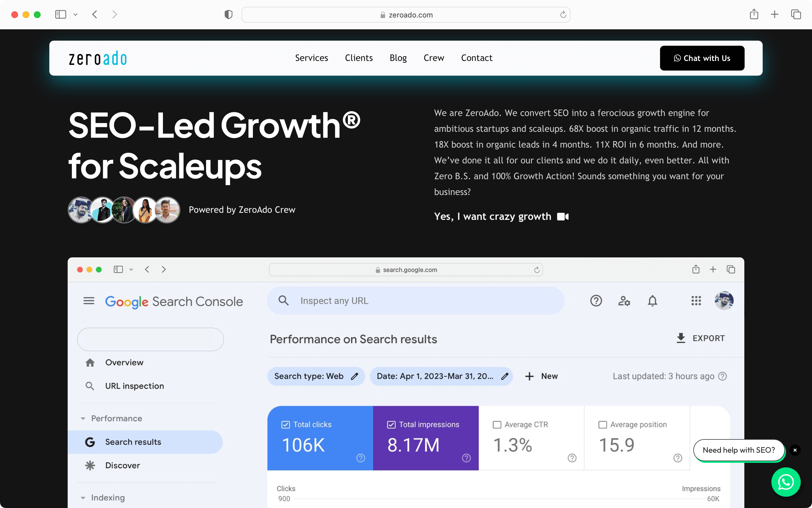Click the Google account avatar
This screenshot has width=812, height=508.
[x=724, y=301]
